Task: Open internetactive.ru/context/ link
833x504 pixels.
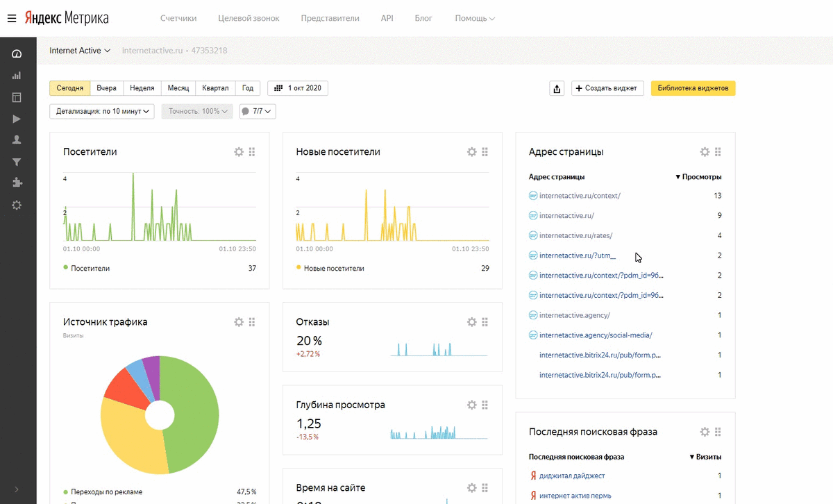Action: tap(580, 196)
